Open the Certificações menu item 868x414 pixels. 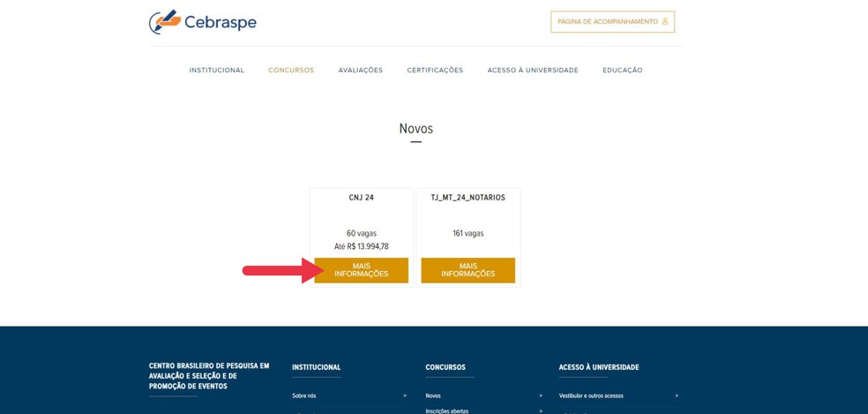[435, 71]
